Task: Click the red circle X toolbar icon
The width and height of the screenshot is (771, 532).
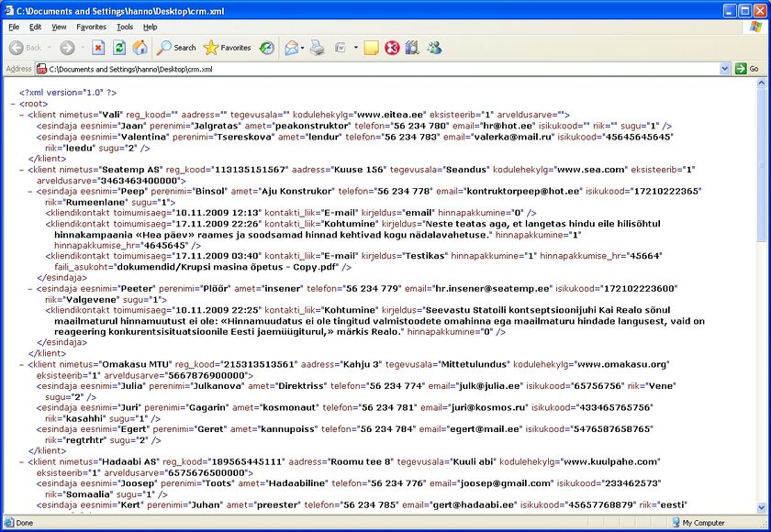Action: [x=392, y=48]
